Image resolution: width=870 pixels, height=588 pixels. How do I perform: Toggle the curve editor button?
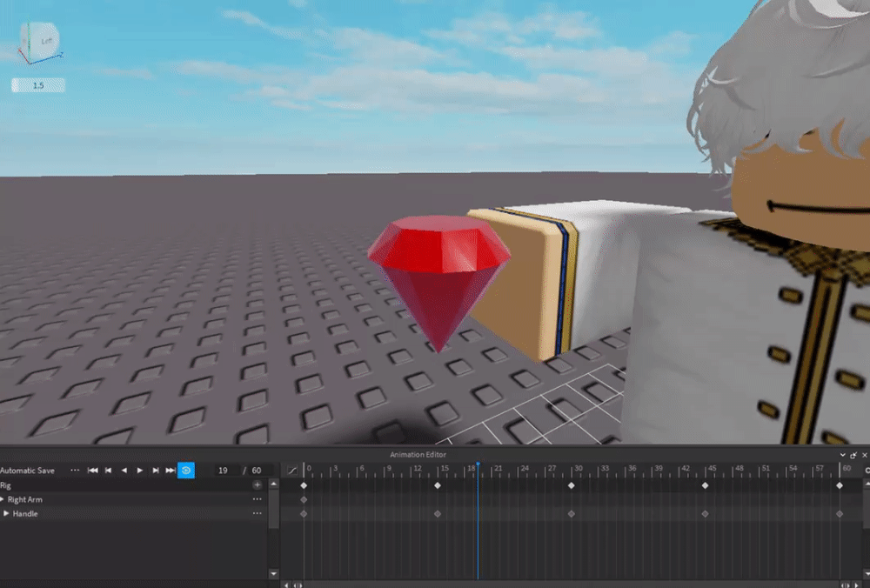(x=292, y=471)
